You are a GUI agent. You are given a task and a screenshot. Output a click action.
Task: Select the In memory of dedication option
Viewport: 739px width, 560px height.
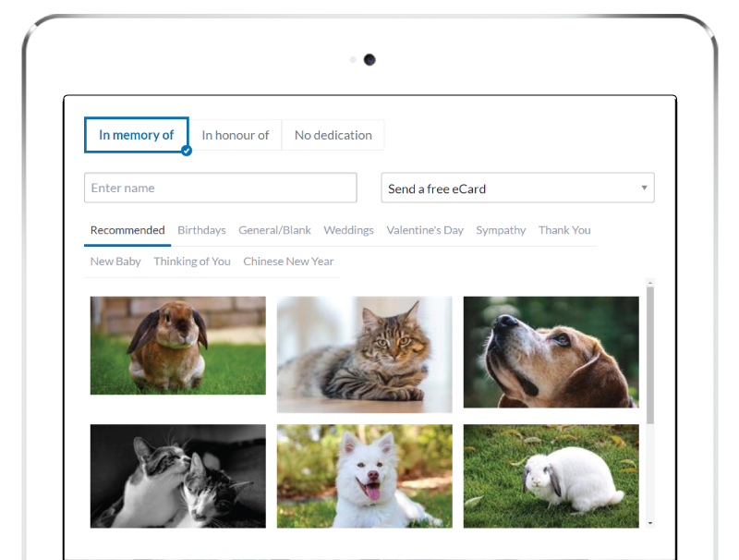[136, 135]
